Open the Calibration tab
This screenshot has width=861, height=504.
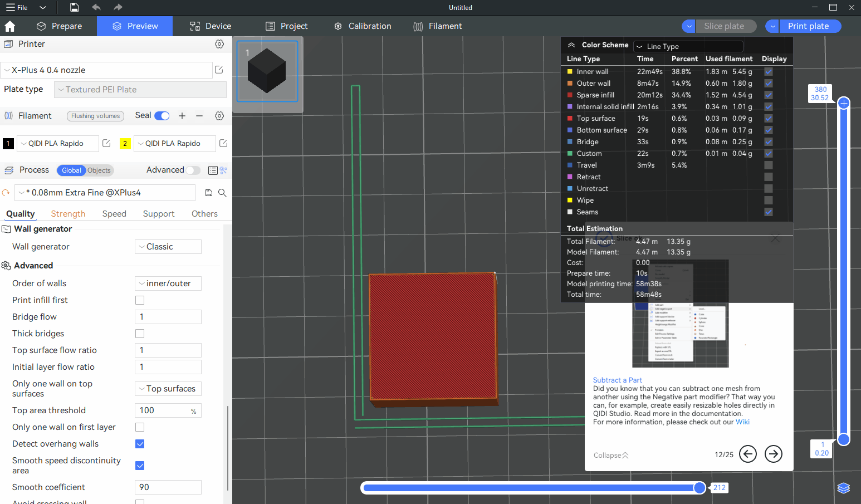(363, 26)
